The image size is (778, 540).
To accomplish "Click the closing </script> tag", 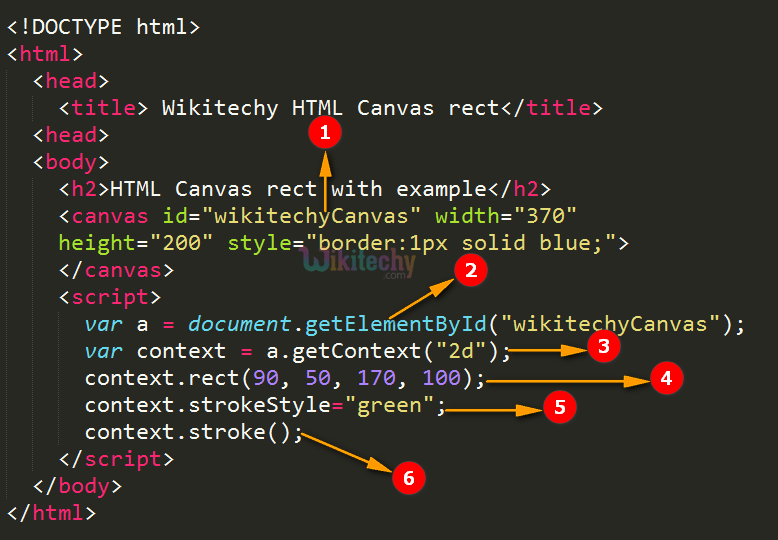I will point(117,459).
